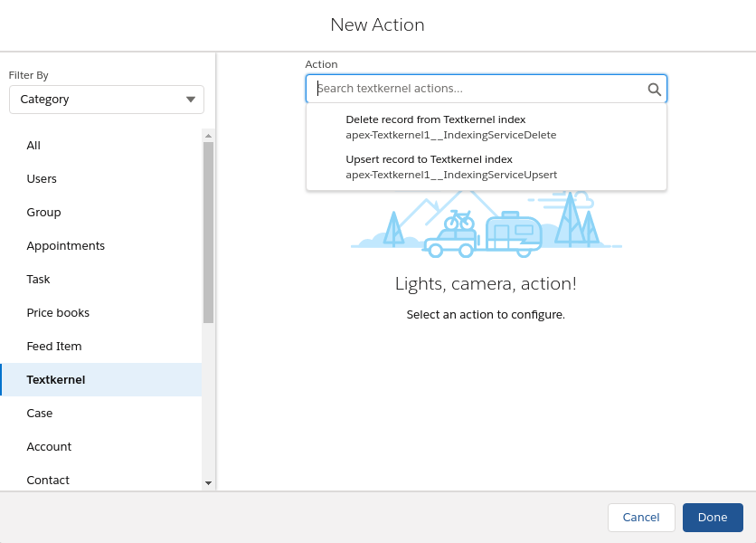Image resolution: width=756 pixels, height=543 pixels.
Task: Click the Cancel button
Action: pos(641,518)
